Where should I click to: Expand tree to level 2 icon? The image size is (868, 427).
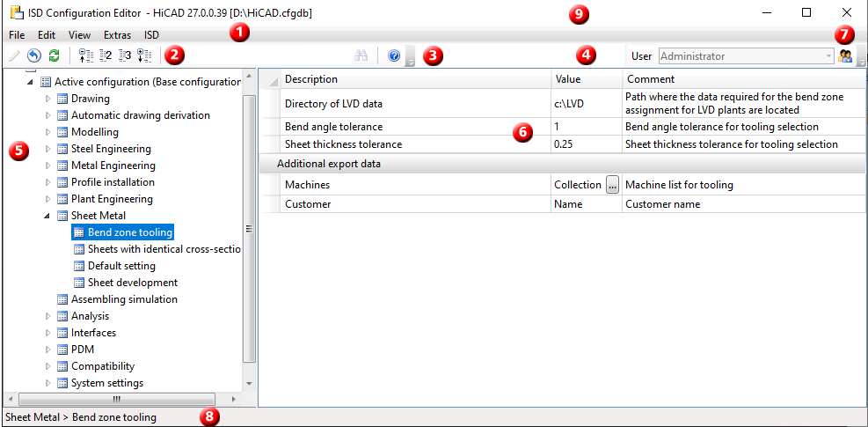[106, 55]
